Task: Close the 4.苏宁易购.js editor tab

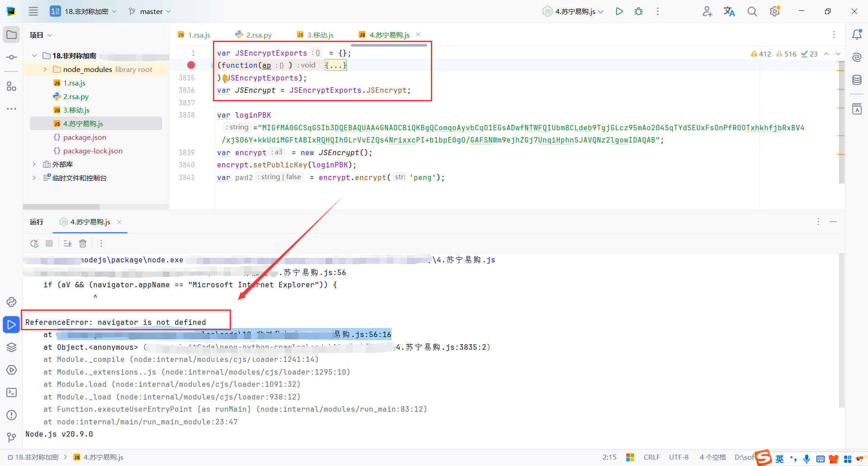Action: [x=418, y=34]
